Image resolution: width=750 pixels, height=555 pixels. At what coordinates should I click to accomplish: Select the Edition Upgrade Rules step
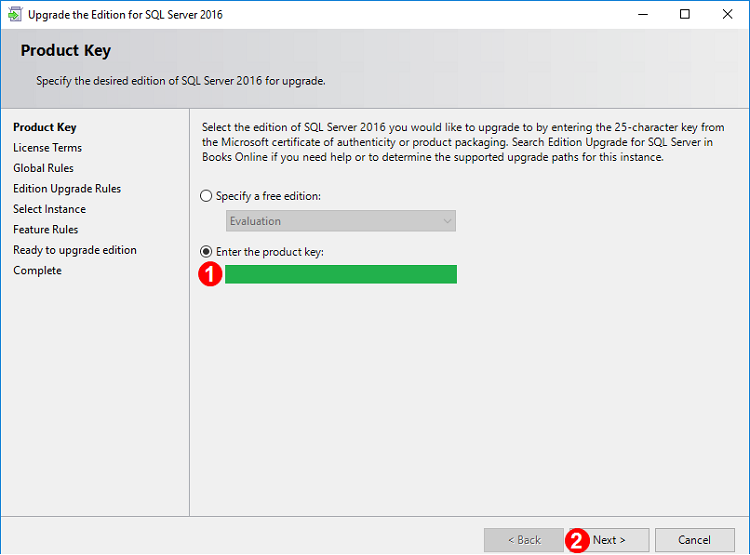click(67, 189)
